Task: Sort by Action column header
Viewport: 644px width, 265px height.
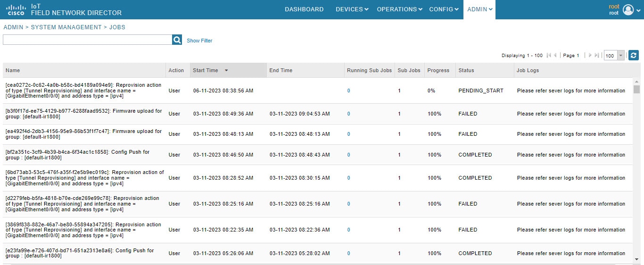Action: point(178,70)
